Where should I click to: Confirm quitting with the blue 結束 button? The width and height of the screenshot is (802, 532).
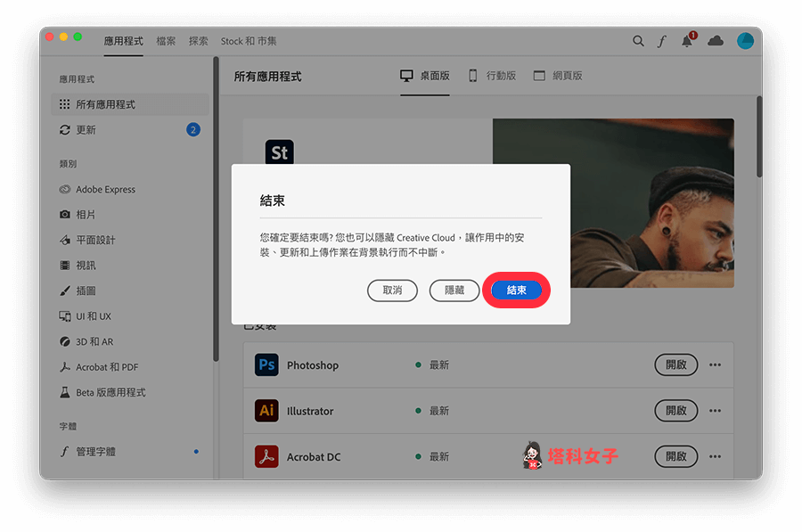516,290
